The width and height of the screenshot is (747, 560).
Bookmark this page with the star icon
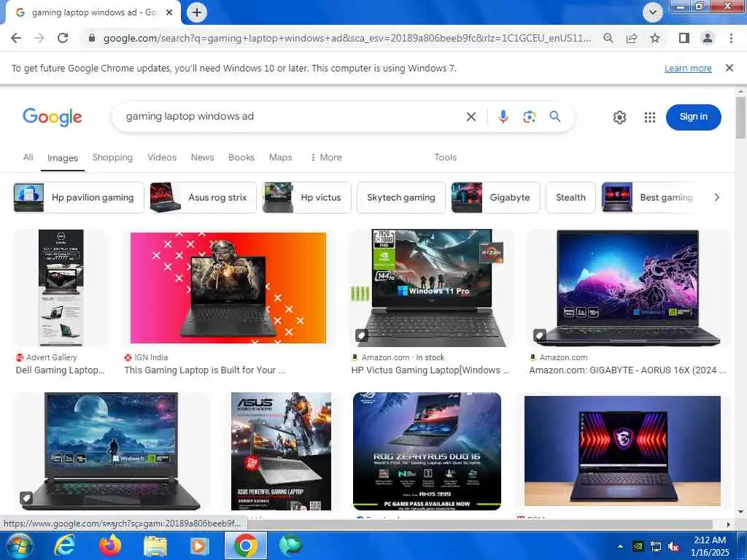tap(655, 38)
